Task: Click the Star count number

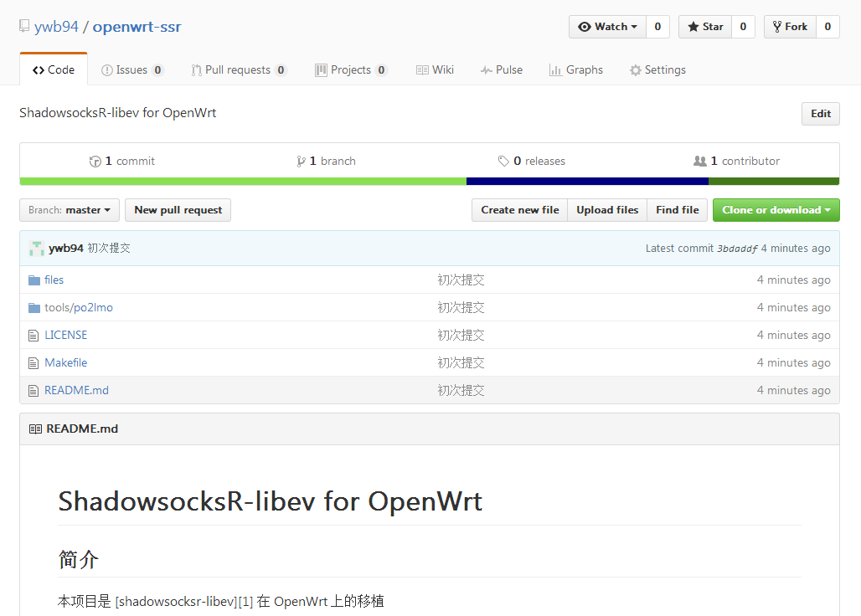Action: 743,27
